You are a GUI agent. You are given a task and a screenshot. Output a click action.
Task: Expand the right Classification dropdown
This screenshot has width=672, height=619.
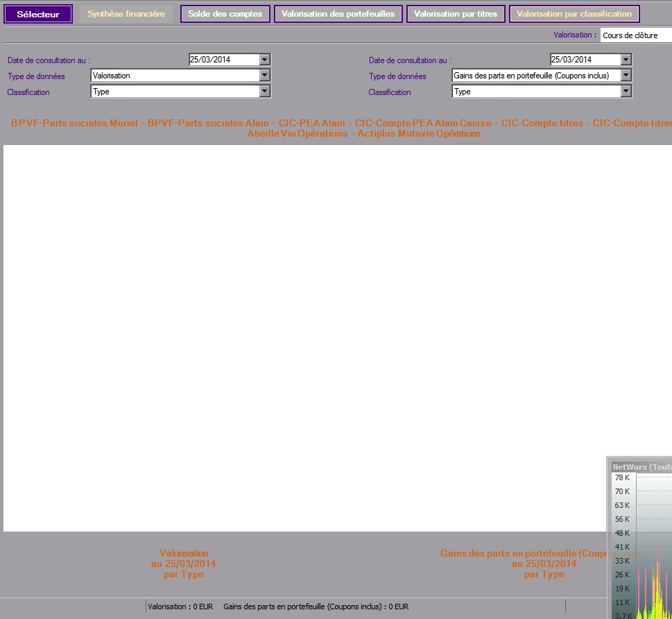click(x=626, y=92)
